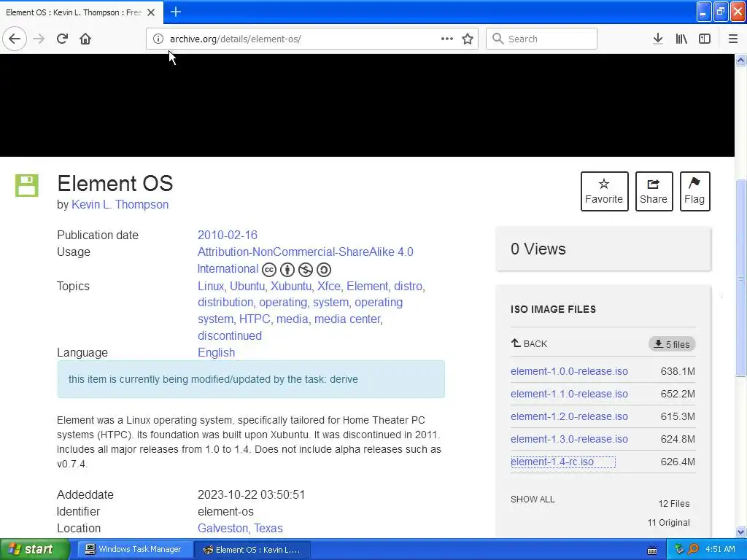The height and width of the screenshot is (560, 747).
Task: Click the 12 Files count text
Action: (673, 503)
